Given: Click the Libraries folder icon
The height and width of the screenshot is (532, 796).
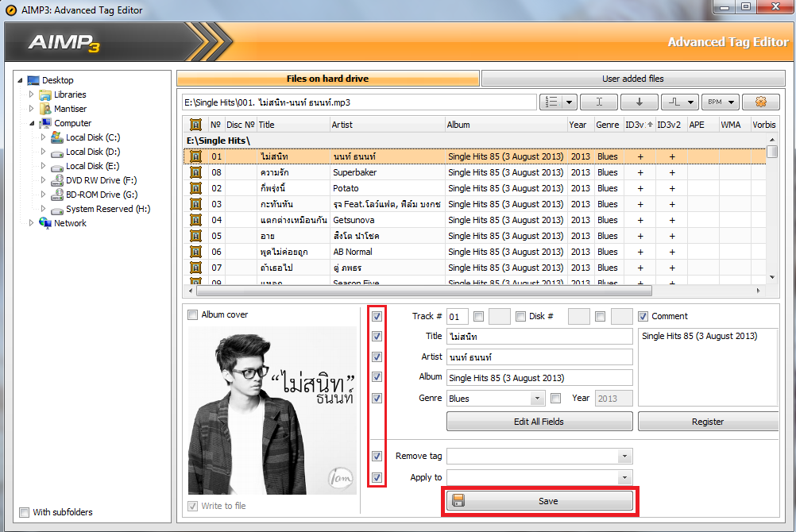Looking at the screenshot, I should 46,94.
